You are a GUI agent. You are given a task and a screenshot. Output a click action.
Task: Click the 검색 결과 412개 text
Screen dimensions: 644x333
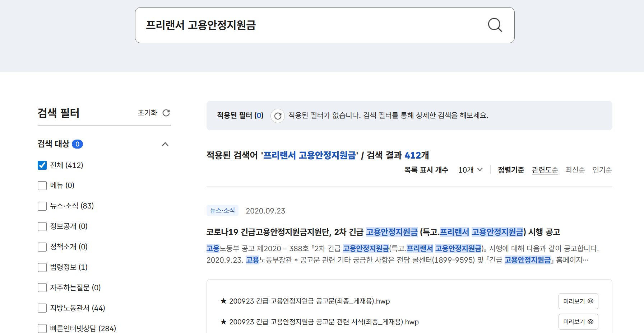click(398, 155)
